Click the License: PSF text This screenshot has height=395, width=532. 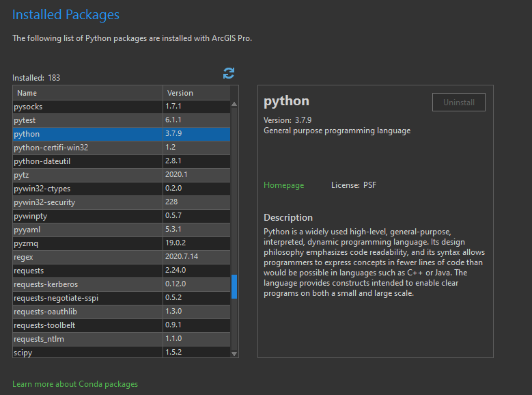(354, 185)
